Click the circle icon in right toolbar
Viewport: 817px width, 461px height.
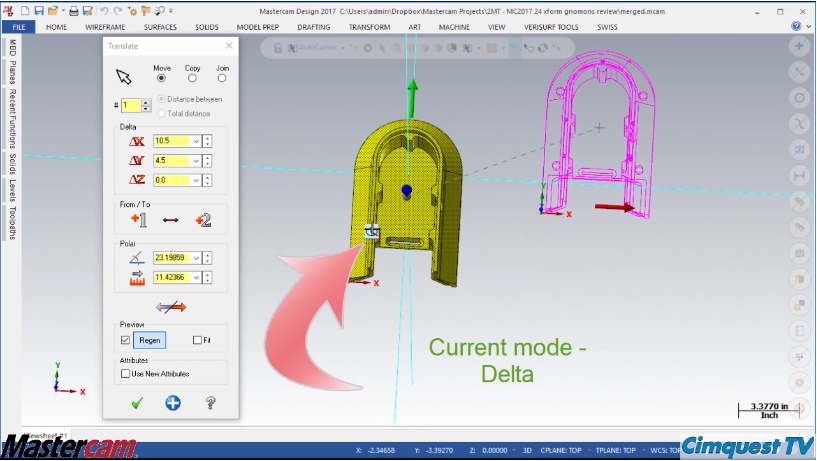[799, 97]
